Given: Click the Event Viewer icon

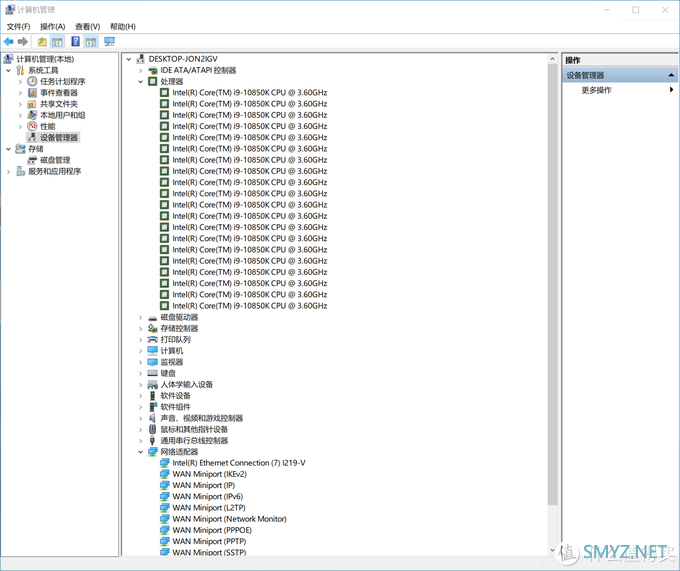Looking at the screenshot, I should tap(32, 93).
